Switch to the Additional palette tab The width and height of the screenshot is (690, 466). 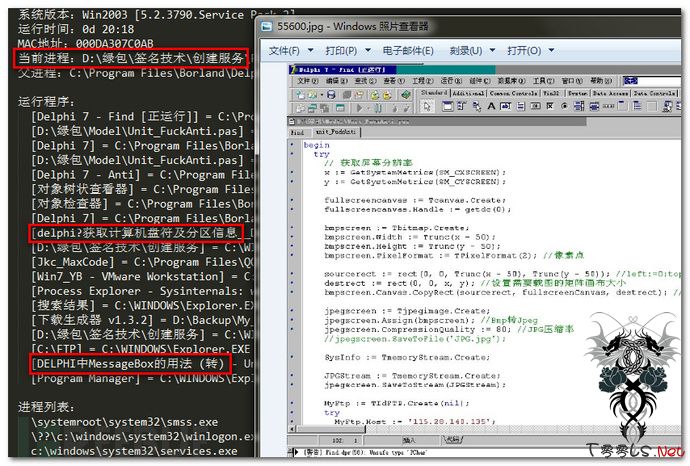pos(467,92)
